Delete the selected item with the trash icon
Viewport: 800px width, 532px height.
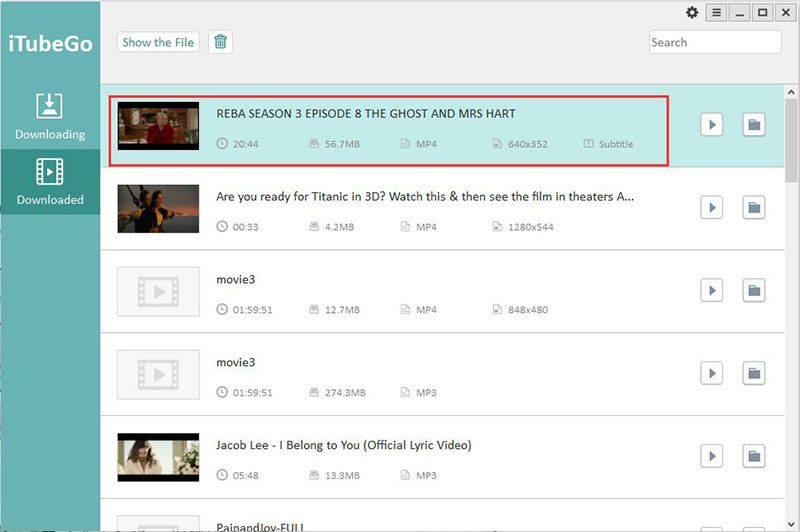coord(220,42)
